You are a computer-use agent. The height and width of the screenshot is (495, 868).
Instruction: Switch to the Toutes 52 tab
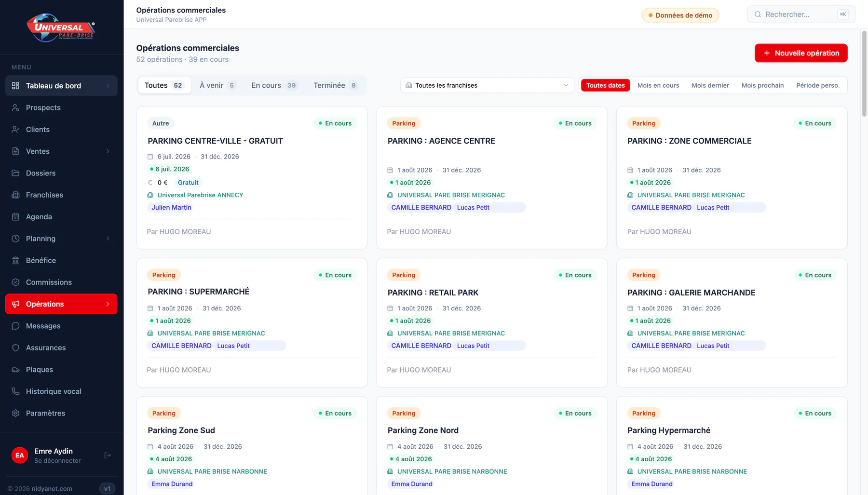click(x=164, y=85)
